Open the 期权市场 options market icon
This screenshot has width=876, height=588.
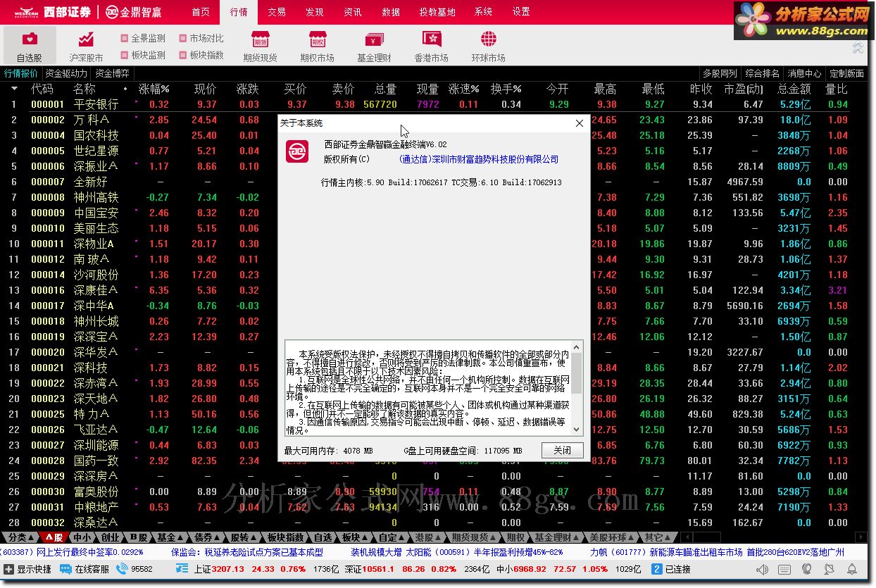(317, 39)
